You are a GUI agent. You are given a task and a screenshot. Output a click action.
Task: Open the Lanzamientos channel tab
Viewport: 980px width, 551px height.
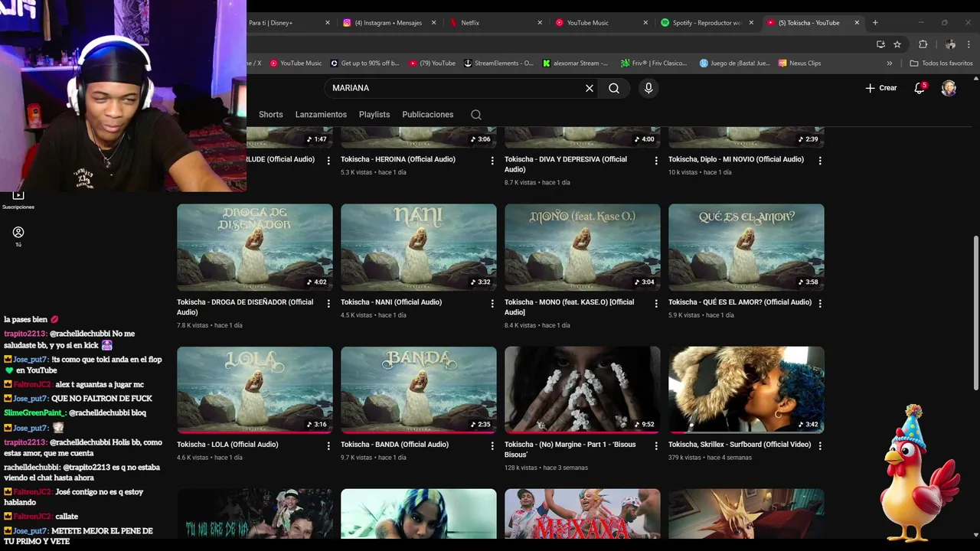pyautogui.click(x=321, y=115)
